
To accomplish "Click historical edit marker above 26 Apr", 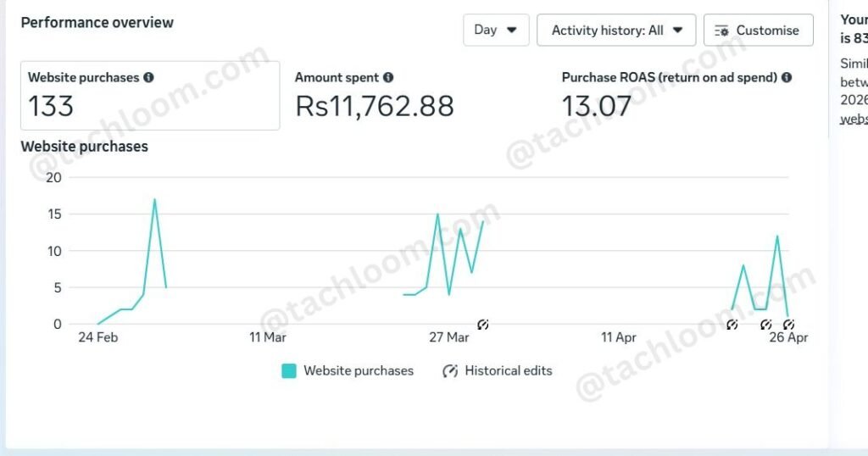I will [788, 325].
